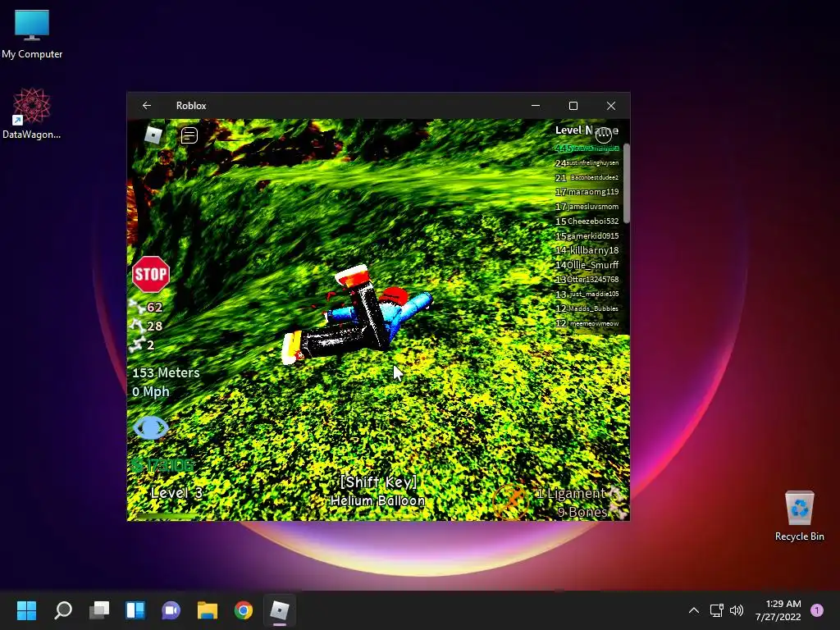Open the Roblox menu logo icon
The height and width of the screenshot is (630, 840).
pos(153,135)
